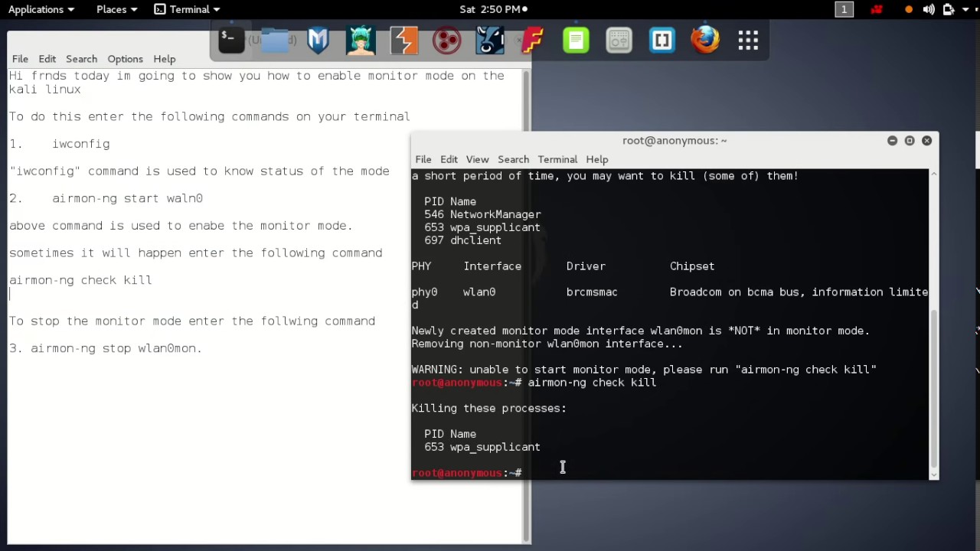
Task: Click the last "653 wpa_supplicant" line
Action: 482,447
